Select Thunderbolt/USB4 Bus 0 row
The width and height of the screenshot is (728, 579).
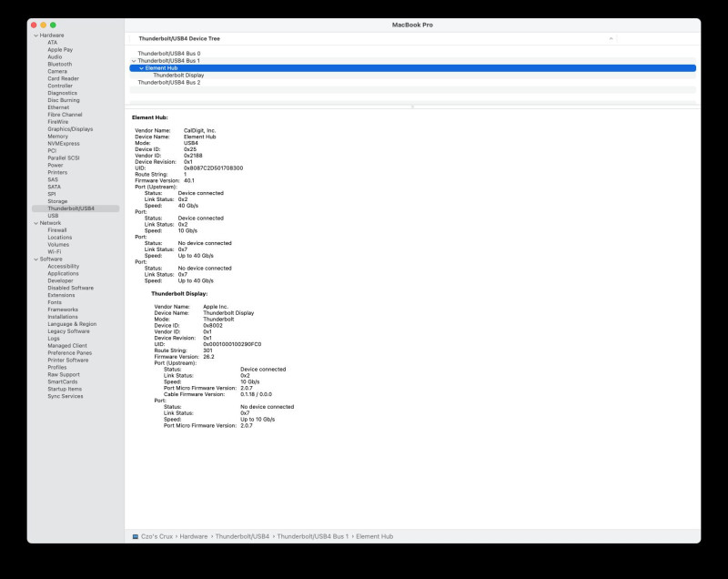click(x=412, y=54)
